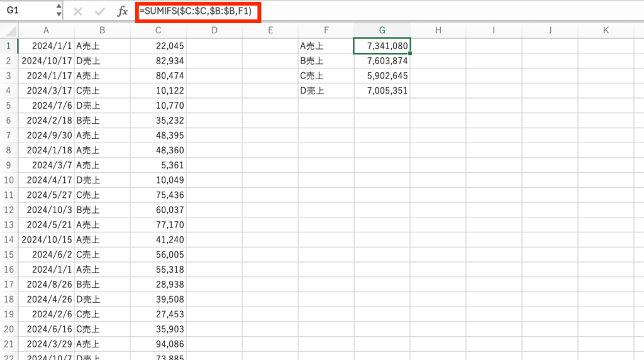644x360 pixels.
Task: Click cell B18 containing D売上
Action: 103,299
